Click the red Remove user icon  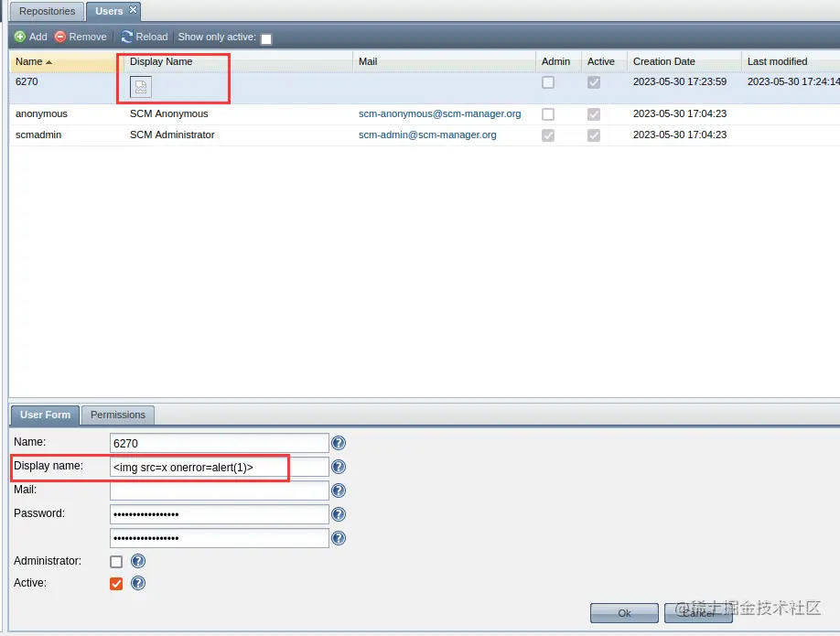click(60, 37)
